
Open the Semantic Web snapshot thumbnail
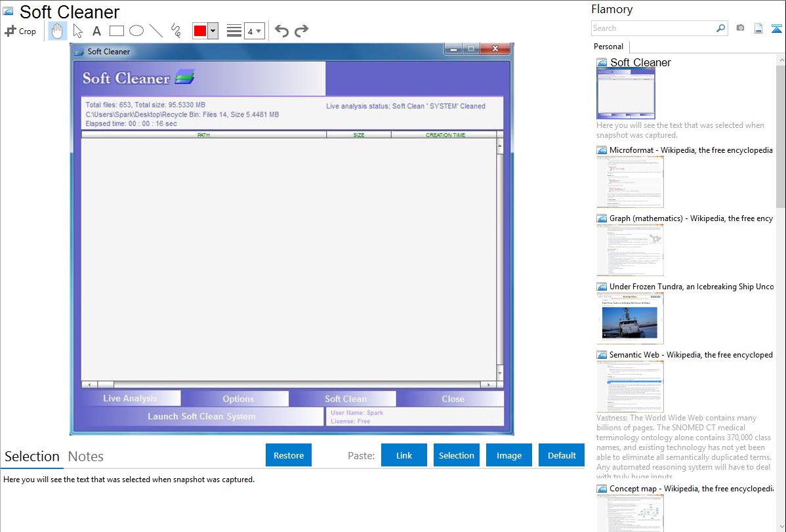point(630,386)
